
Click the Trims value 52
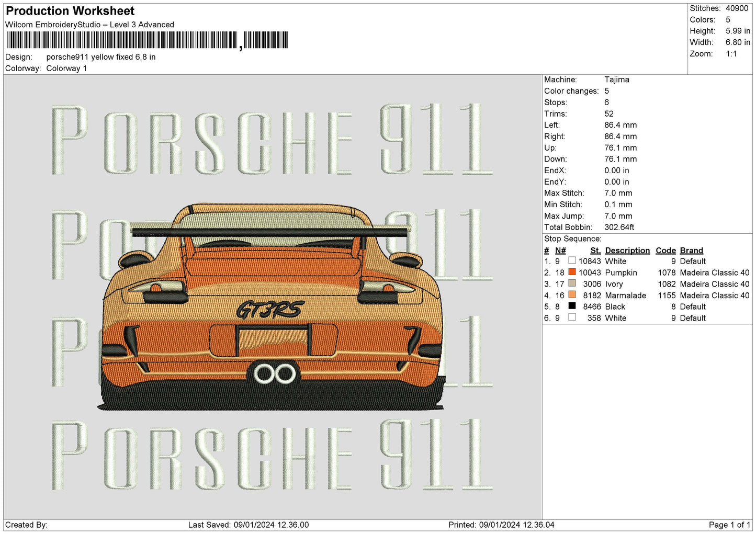click(609, 113)
